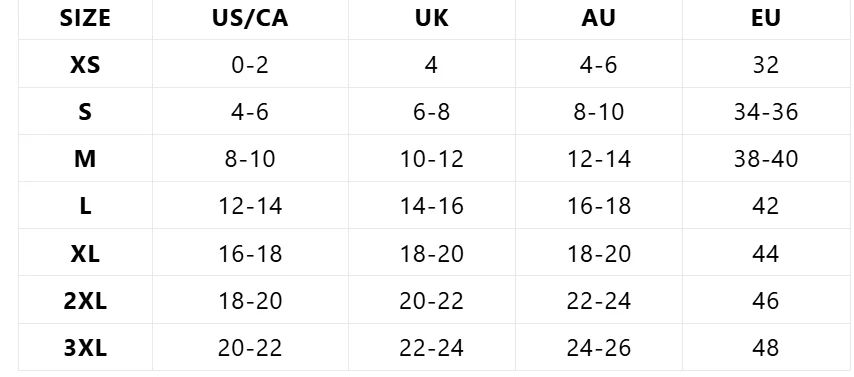Select AU value 24-26 for 3XL
The image size is (854, 377).
(x=598, y=348)
